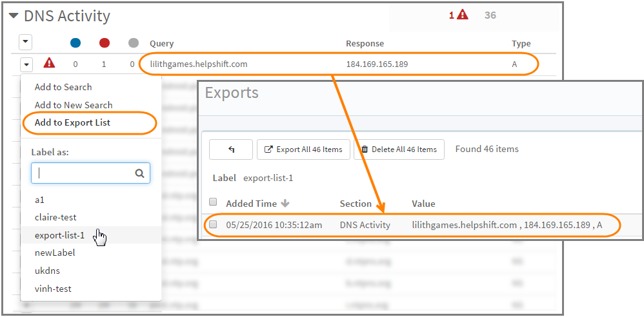Click the blue circle column header
Viewport: 644px width, 317px height.
click(75, 43)
